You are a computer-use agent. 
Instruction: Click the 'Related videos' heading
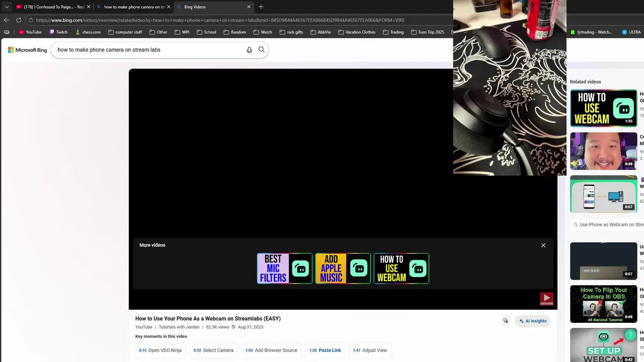click(x=585, y=81)
